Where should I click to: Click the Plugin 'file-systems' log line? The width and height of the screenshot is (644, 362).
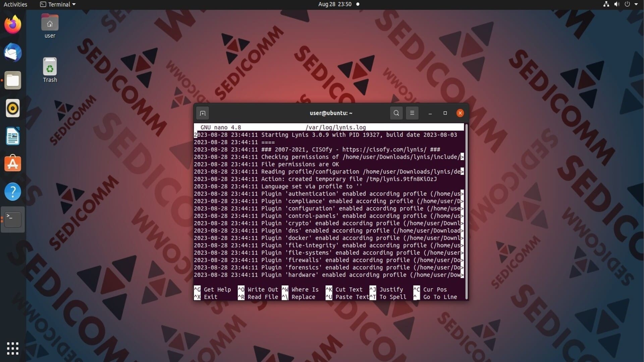pos(329,253)
